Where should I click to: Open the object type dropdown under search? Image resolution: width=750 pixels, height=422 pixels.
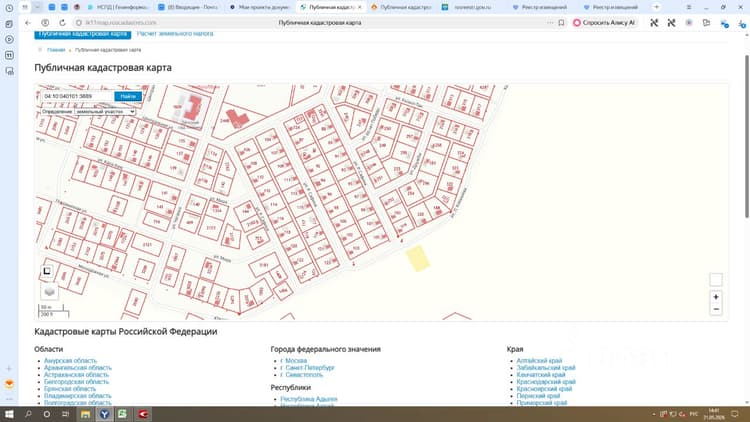(x=105, y=111)
